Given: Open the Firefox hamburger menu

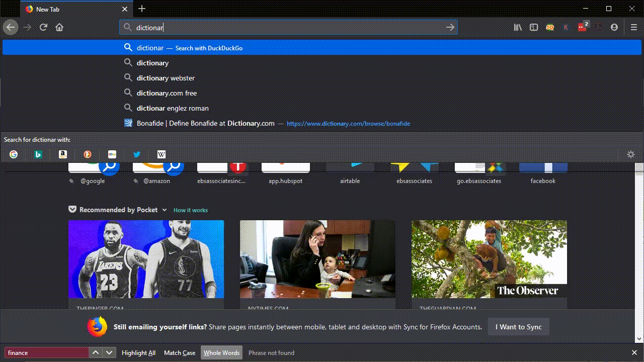Looking at the screenshot, I should (x=634, y=27).
